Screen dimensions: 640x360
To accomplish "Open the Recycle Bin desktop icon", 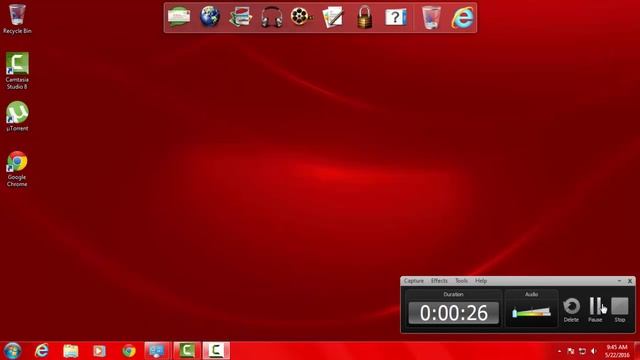I will [x=17, y=19].
